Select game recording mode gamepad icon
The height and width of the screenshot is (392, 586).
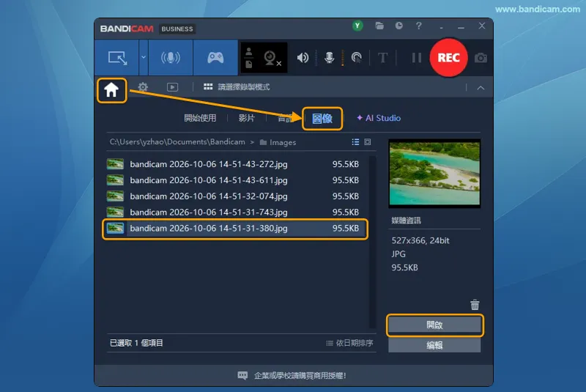[215, 58]
